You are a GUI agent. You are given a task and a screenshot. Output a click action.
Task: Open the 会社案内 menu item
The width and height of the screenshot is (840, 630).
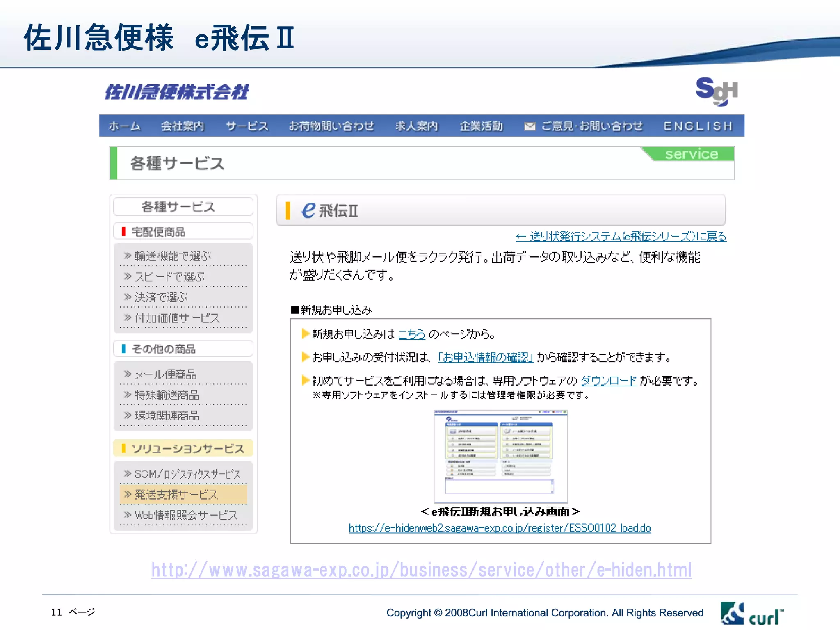(183, 126)
